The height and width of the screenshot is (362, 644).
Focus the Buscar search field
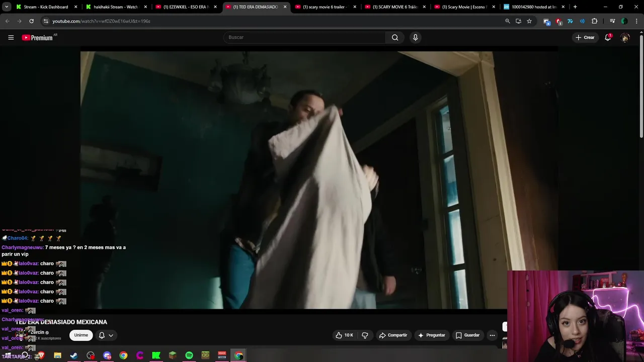click(x=304, y=37)
